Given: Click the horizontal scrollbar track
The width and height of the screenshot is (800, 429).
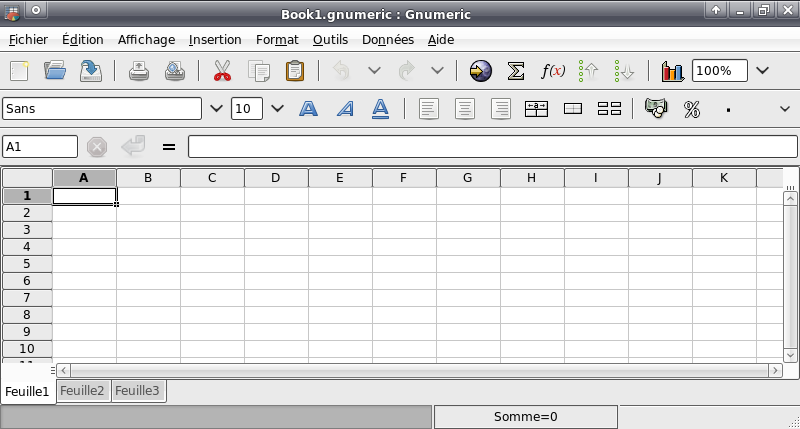Looking at the screenshot, I should pyautogui.click(x=419, y=370).
